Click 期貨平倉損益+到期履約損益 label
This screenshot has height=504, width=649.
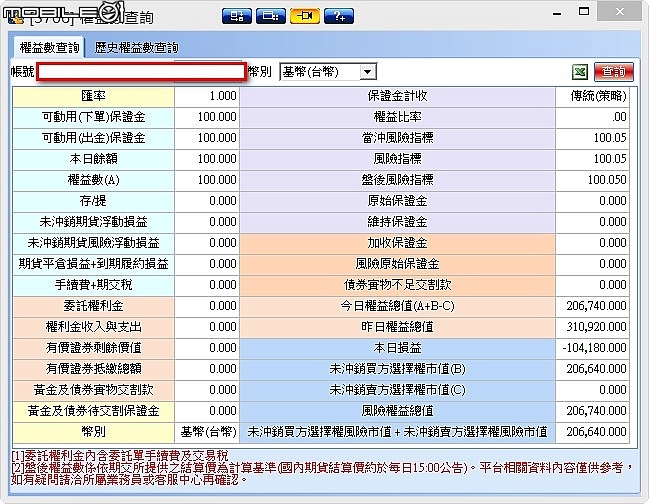pyautogui.click(x=94, y=264)
